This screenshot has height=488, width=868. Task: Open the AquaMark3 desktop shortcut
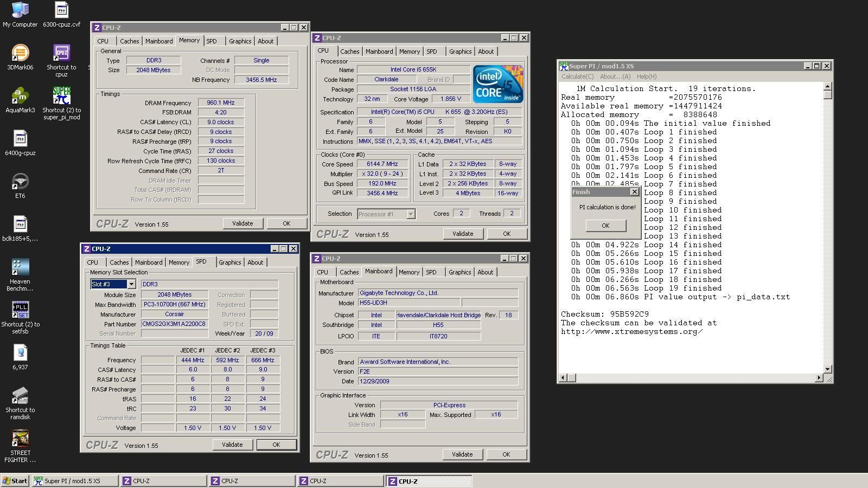[20, 97]
